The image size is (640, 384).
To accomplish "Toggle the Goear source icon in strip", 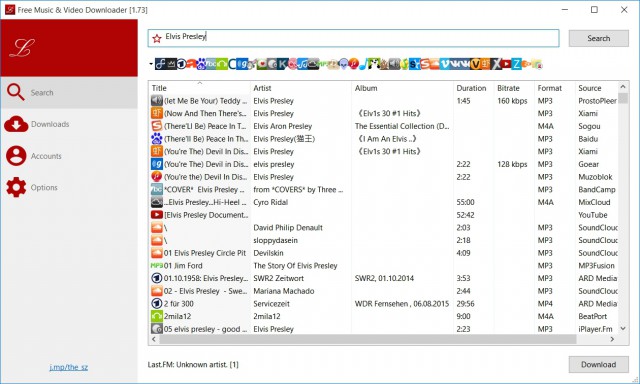I will pos(242,64).
